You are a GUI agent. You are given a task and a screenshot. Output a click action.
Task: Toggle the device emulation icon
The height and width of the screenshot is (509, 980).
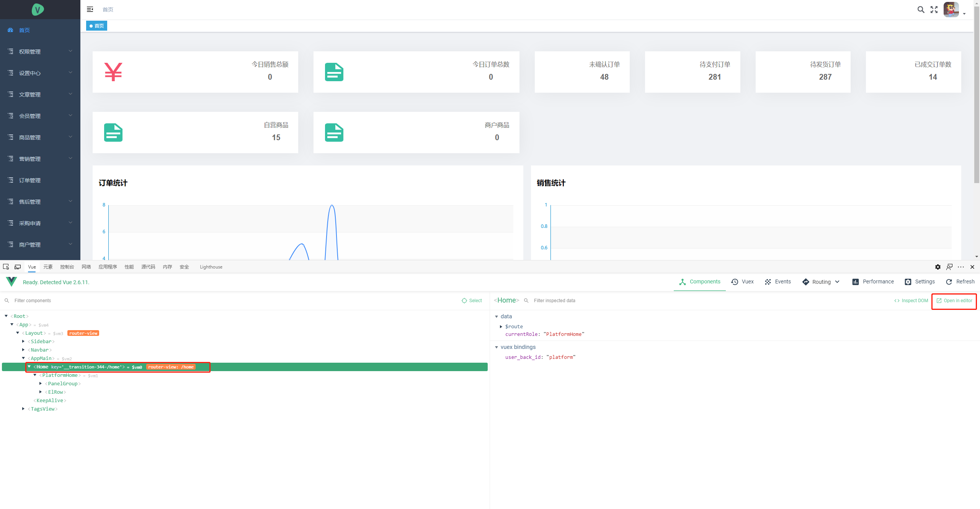click(18, 267)
